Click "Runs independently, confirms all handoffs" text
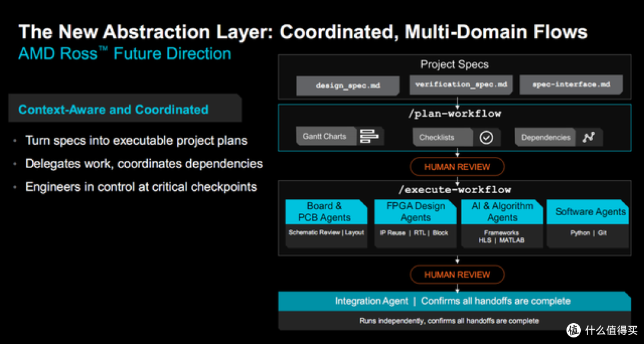644x344 pixels. click(x=449, y=321)
